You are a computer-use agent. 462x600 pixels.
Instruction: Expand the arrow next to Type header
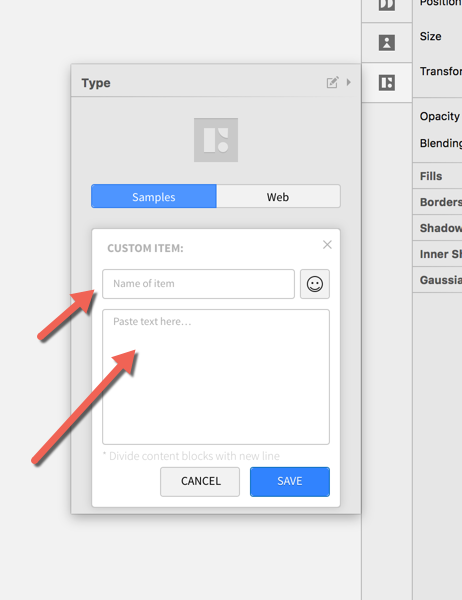348,82
